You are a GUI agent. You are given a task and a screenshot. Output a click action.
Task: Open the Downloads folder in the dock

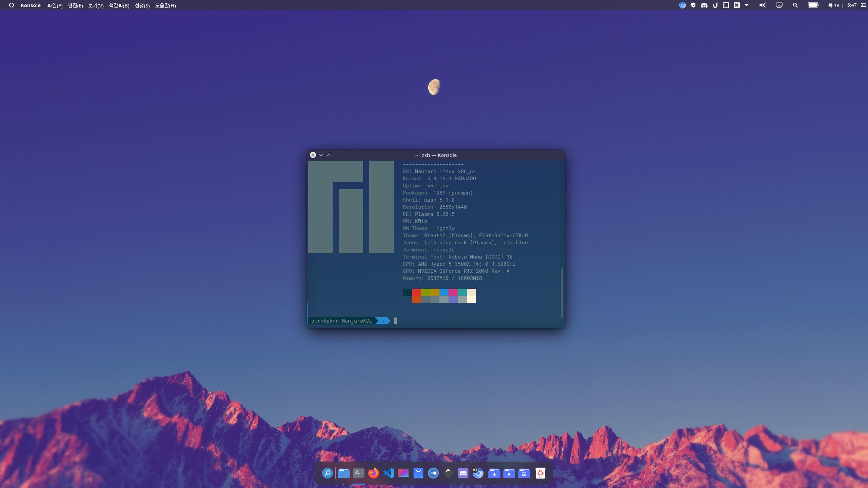pyautogui.click(x=494, y=473)
